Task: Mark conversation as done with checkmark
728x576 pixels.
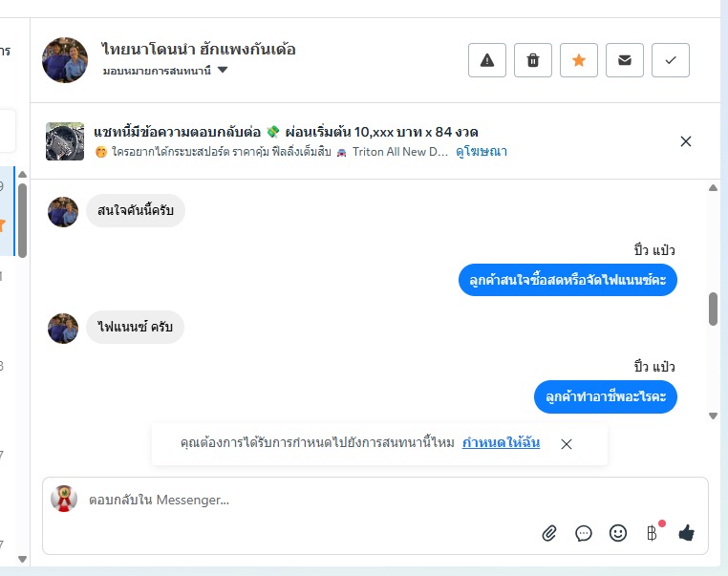Action: (671, 60)
